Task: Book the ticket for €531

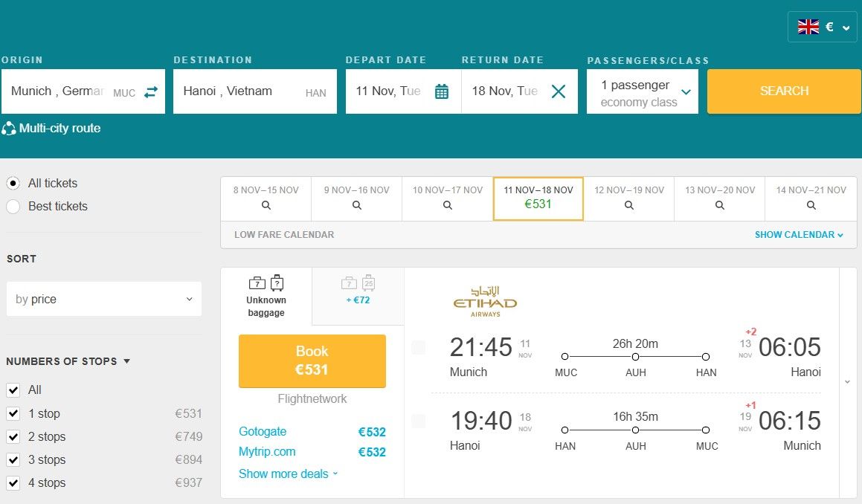Action: tap(312, 361)
